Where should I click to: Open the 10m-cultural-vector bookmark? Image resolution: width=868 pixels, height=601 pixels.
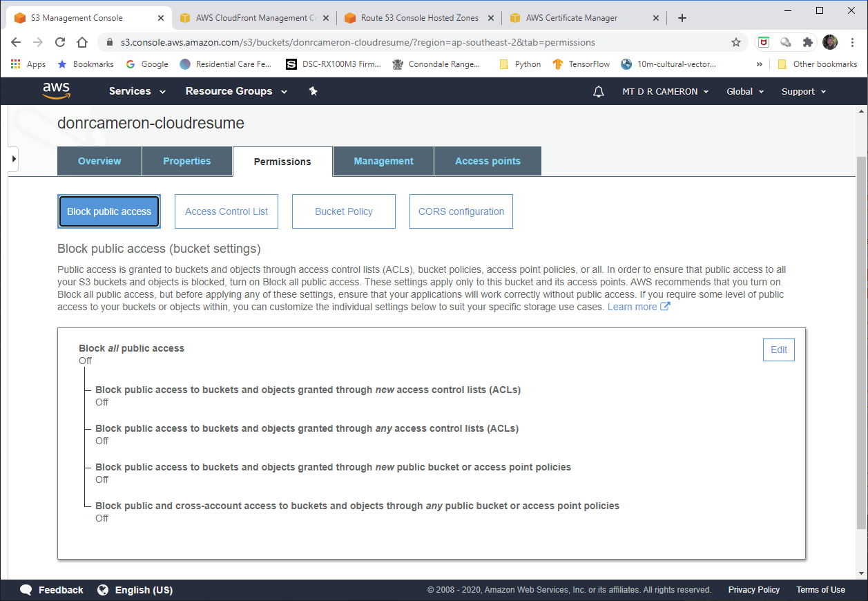pyautogui.click(x=668, y=64)
